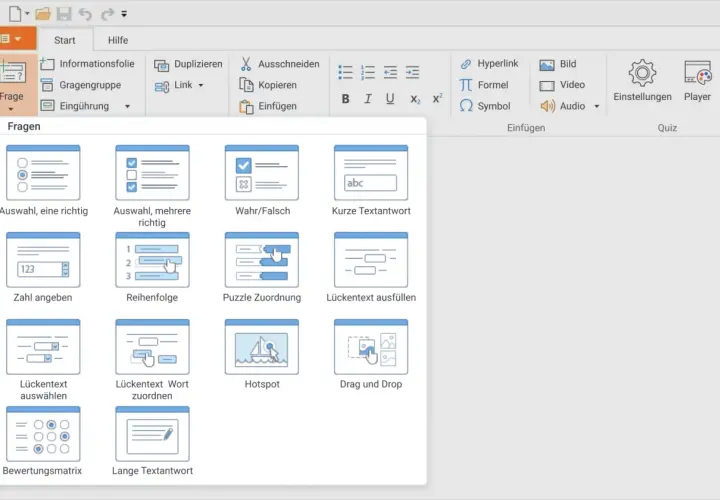Click the Kopieren button

coord(268,85)
